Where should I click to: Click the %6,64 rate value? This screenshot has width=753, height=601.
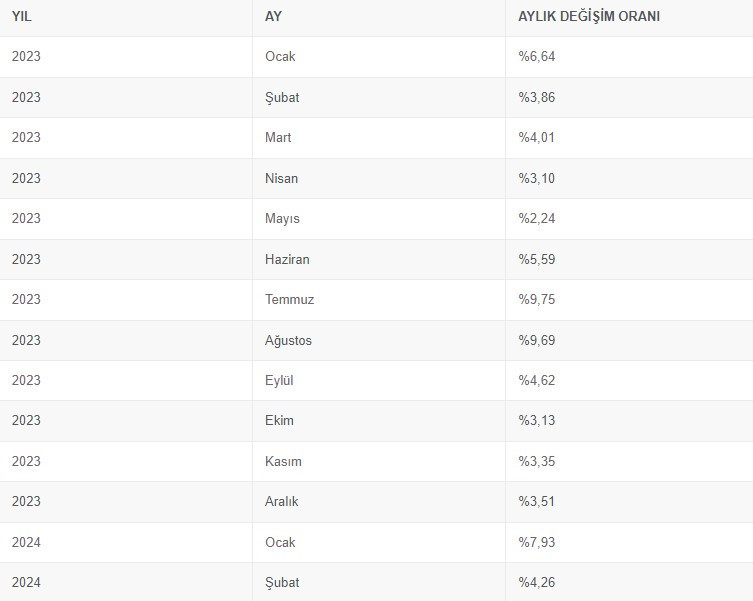536,57
